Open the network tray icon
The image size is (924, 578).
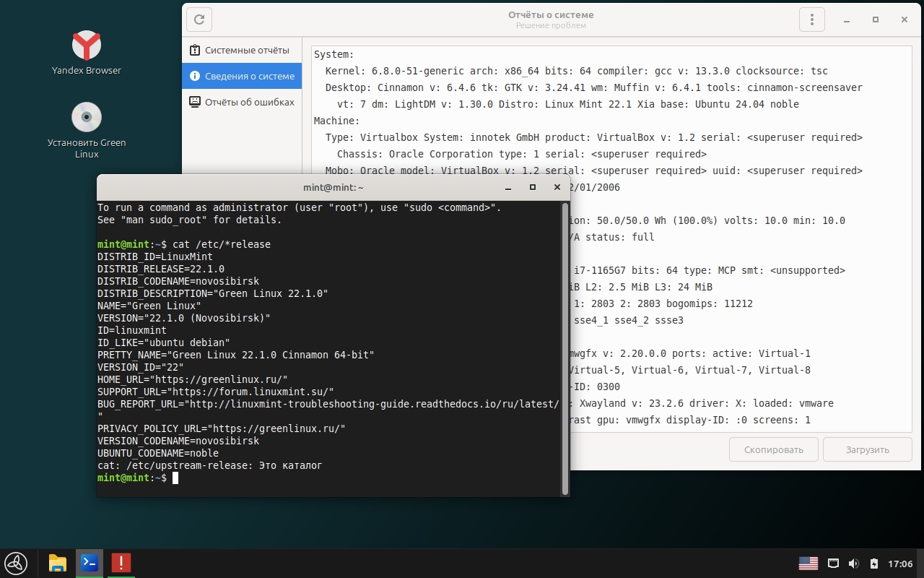(833, 564)
